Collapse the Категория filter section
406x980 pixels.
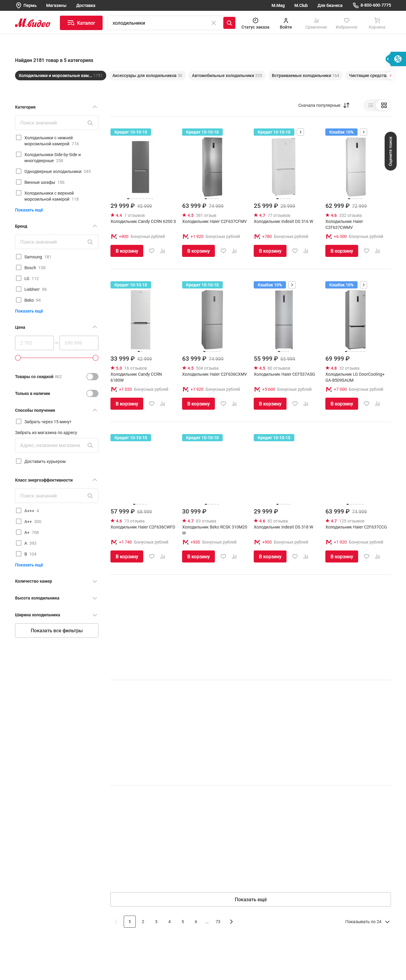[95, 107]
